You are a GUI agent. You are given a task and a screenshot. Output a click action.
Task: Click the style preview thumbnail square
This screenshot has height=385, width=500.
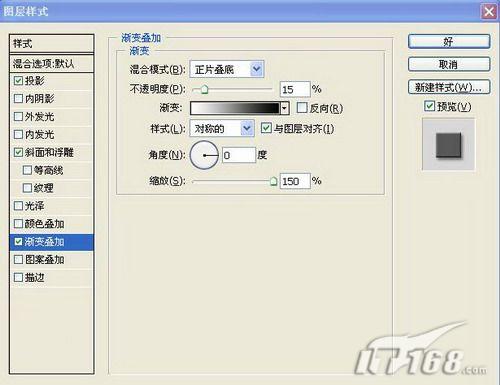tap(449, 145)
